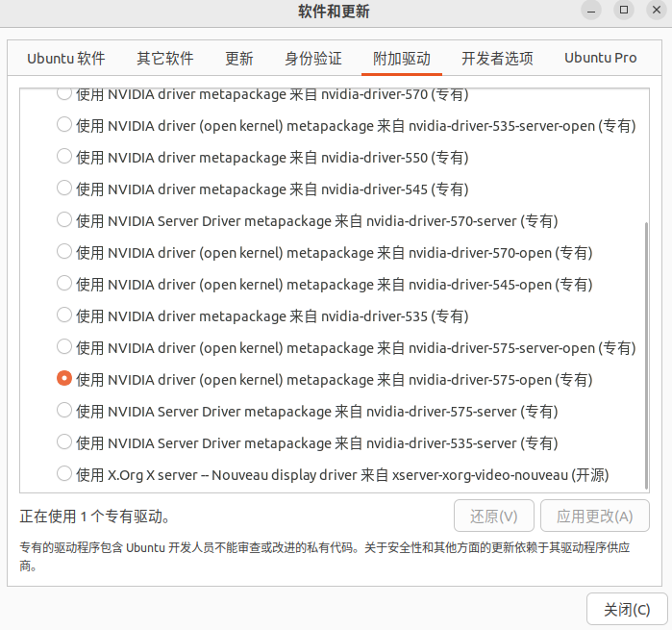
Task: Select nvidia-driver-575-server-open radio button
Action: (x=63, y=346)
